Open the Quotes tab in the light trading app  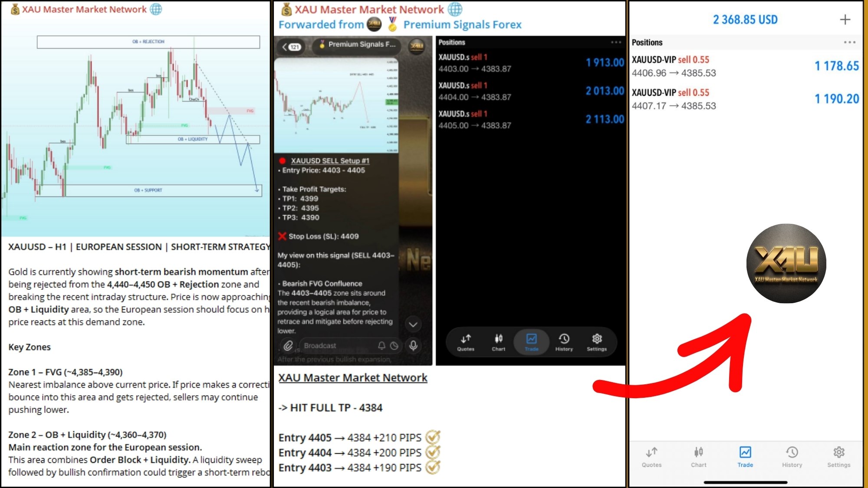pyautogui.click(x=651, y=457)
